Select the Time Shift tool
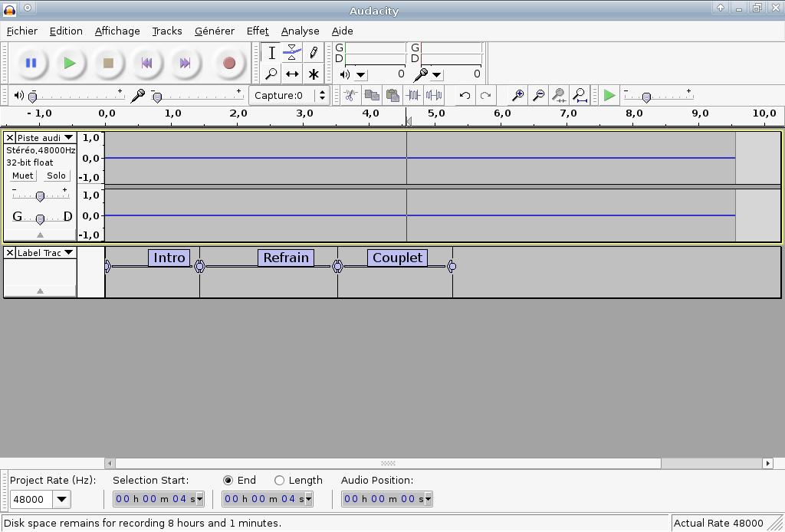Screen dimensions: 785x532 coord(292,74)
